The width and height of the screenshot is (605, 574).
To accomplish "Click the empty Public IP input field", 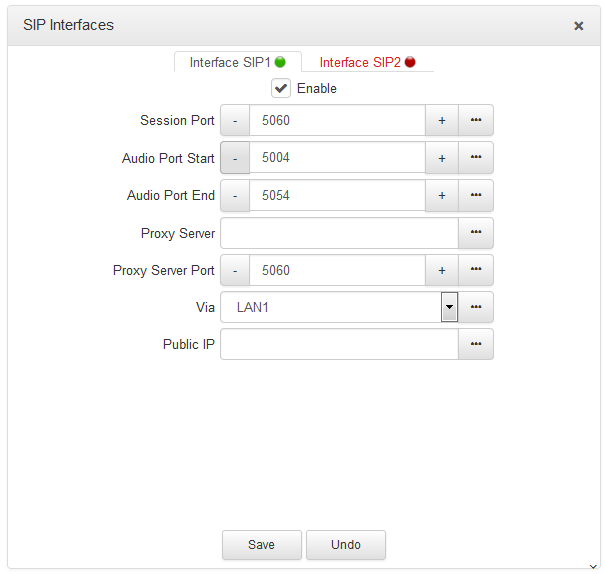I will coord(340,344).
